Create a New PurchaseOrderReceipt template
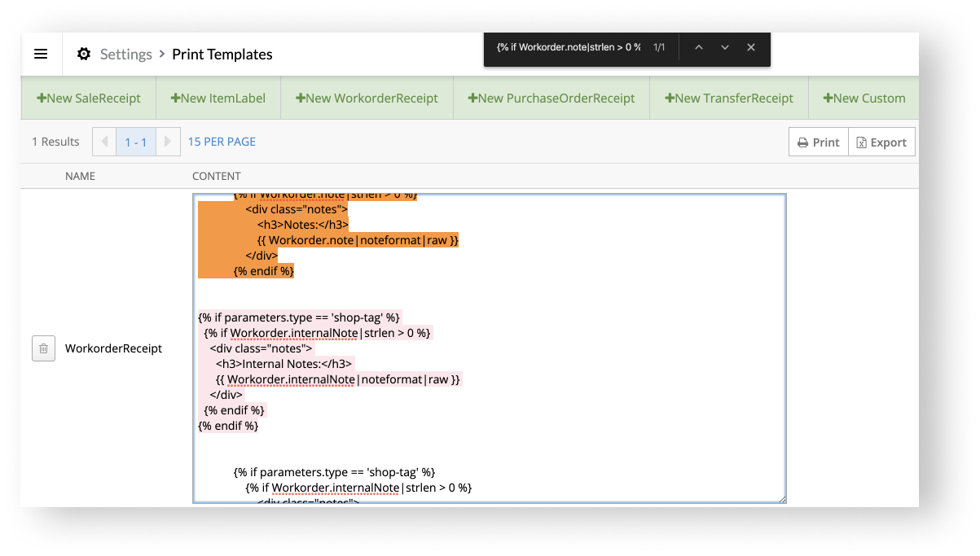 pos(552,98)
